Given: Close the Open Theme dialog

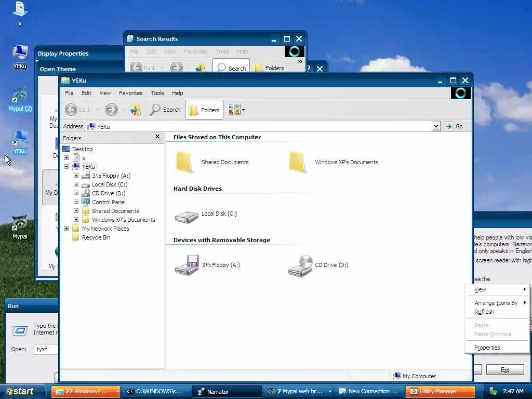Looking at the screenshot, I should [x=320, y=69].
